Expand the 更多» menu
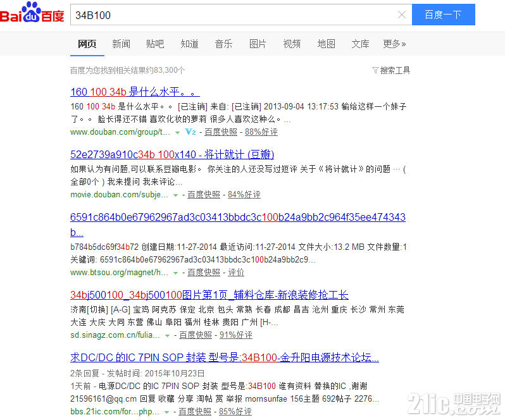The width and height of the screenshot is (505, 420). pyautogui.click(x=394, y=44)
